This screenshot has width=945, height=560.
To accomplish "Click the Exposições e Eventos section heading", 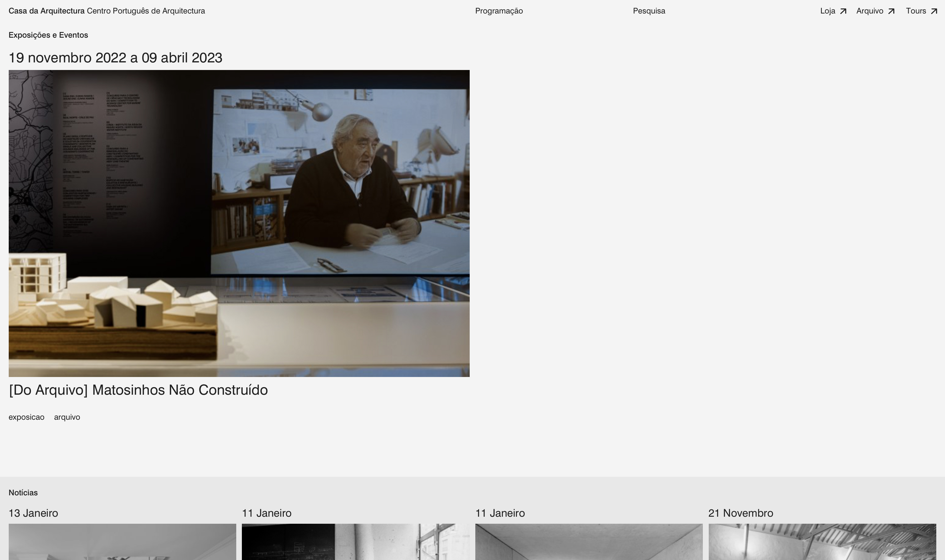I will [x=48, y=35].
